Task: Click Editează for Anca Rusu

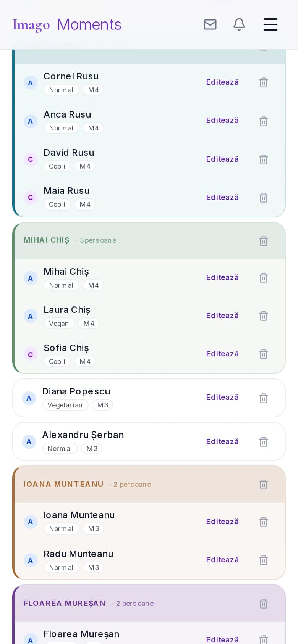Action: [222, 121]
